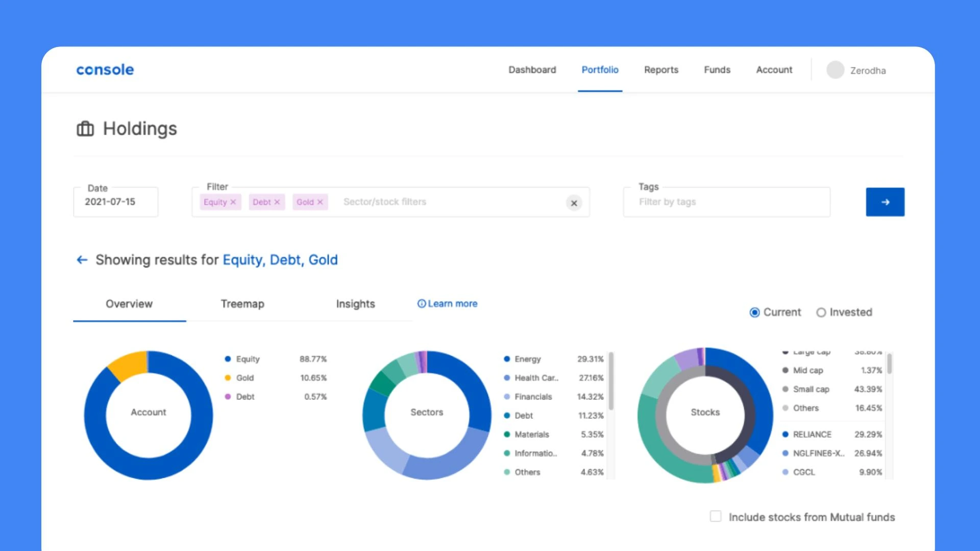Image resolution: width=980 pixels, height=551 pixels.
Task: Enable Include stocks from Mutual funds
Action: [716, 516]
